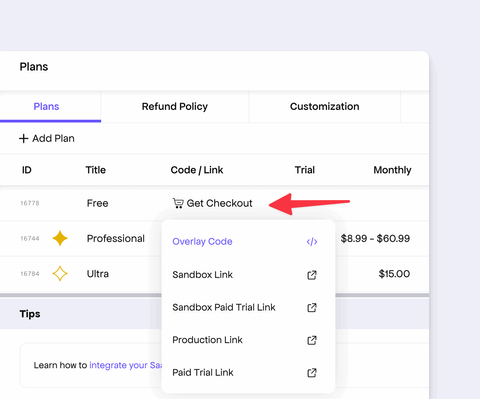Follow the integrate your SaaS link
This screenshot has width=480, height=399.
pos(125,365)
